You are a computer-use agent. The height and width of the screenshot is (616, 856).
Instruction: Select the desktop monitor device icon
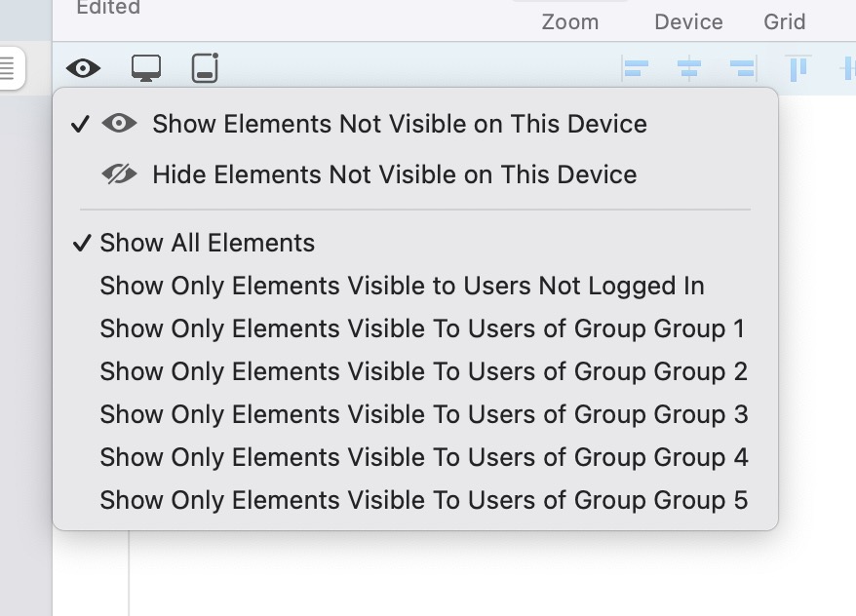tap(146, 68)
